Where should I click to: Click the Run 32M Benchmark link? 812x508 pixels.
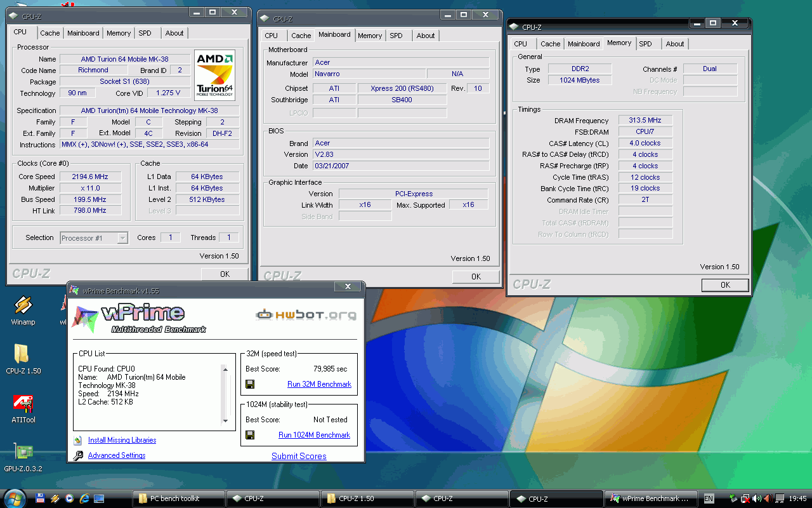tap(319, 384)
